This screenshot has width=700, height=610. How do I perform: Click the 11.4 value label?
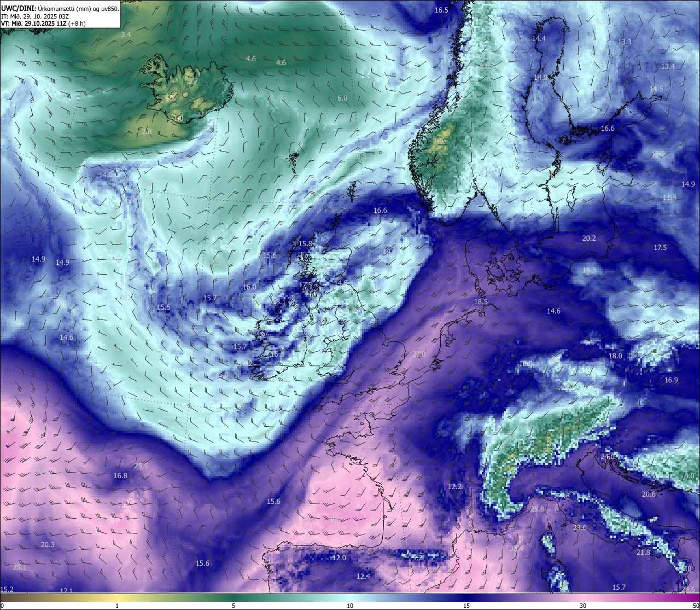669,197
